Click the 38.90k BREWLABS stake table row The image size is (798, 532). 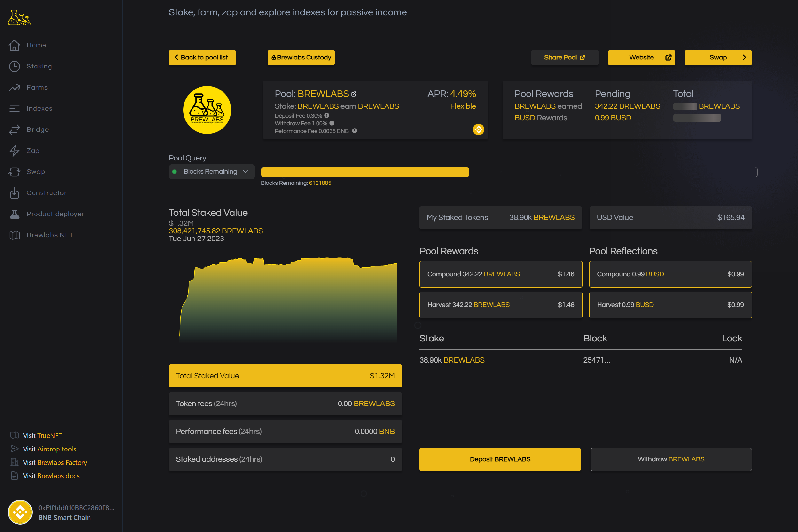pos(581,360)
